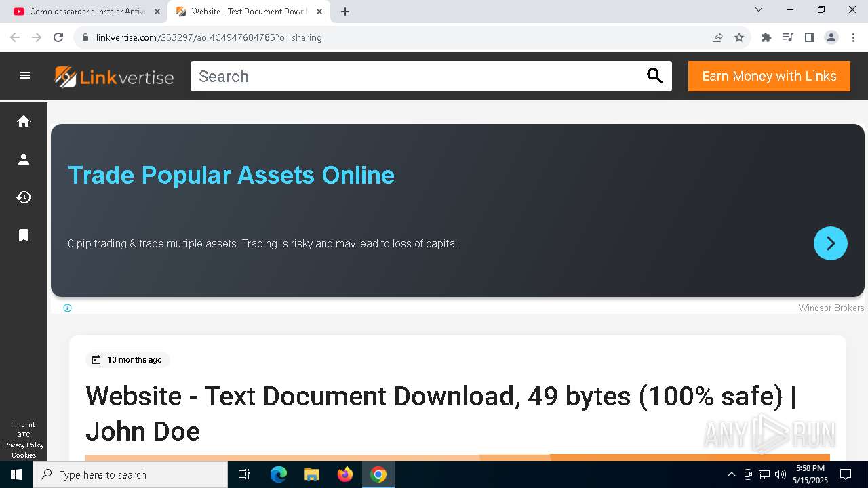The width and height of the screenshot is (868, 488).
Task: Open the Chrome profile avatar
Action: click(x=831, y=37)
